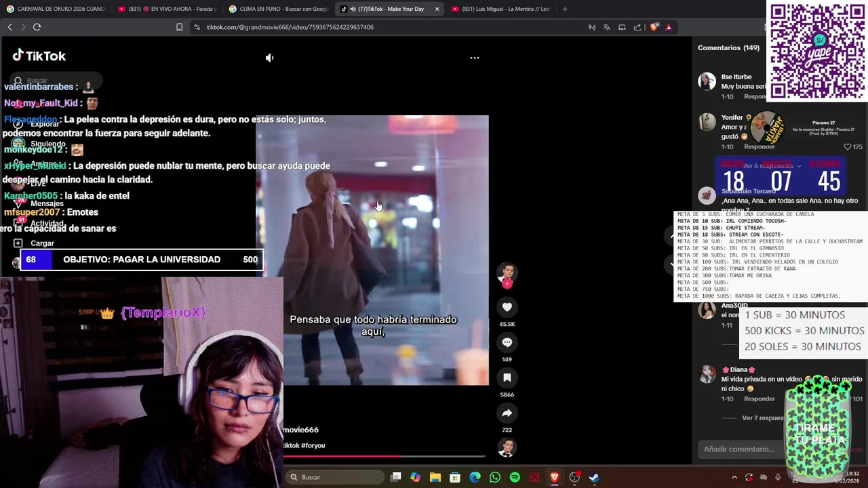This screenshot has width=868, height=488.
Task: Click Responder under Ilse Iturbe's comment
Action: tap(755, 97)
